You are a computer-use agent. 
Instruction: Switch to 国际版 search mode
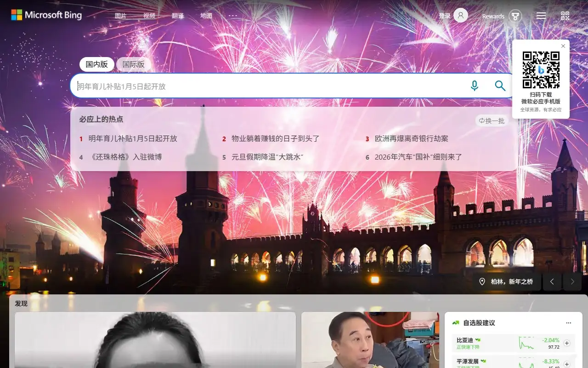[x=133, y=64]
